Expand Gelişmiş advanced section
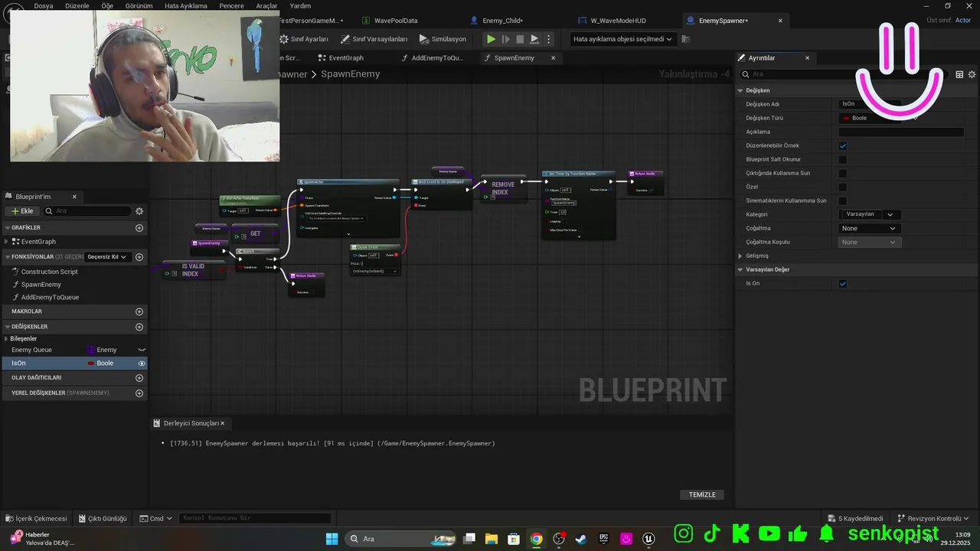980x551 pixels. click(740, 256)
